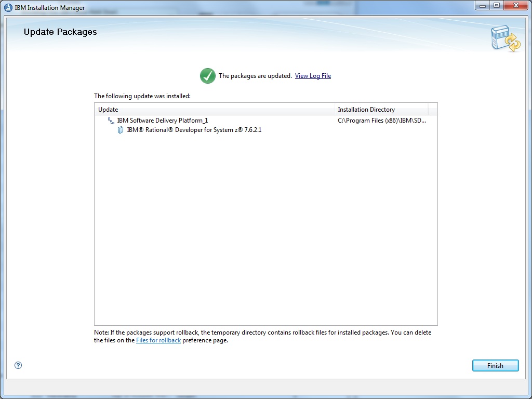
Task: Click the Update column header
Action: (x=215, y=110)
